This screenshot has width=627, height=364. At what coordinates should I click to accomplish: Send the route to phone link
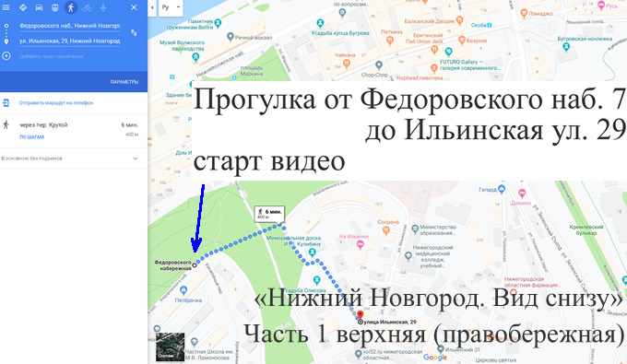tap(56, 102)
